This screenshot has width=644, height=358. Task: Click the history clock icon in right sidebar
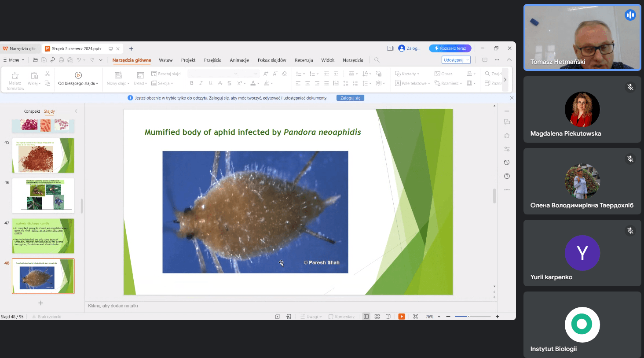507,162
